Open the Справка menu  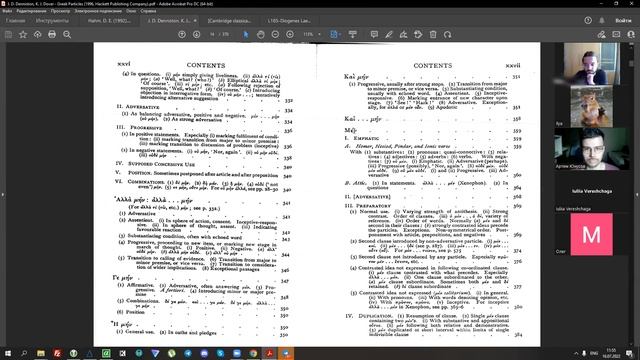point(148,11)
